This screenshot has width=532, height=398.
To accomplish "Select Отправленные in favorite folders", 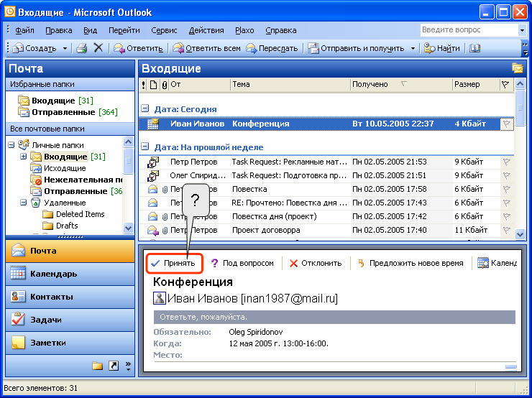I will pyautogui.click(x=68, y=112).
